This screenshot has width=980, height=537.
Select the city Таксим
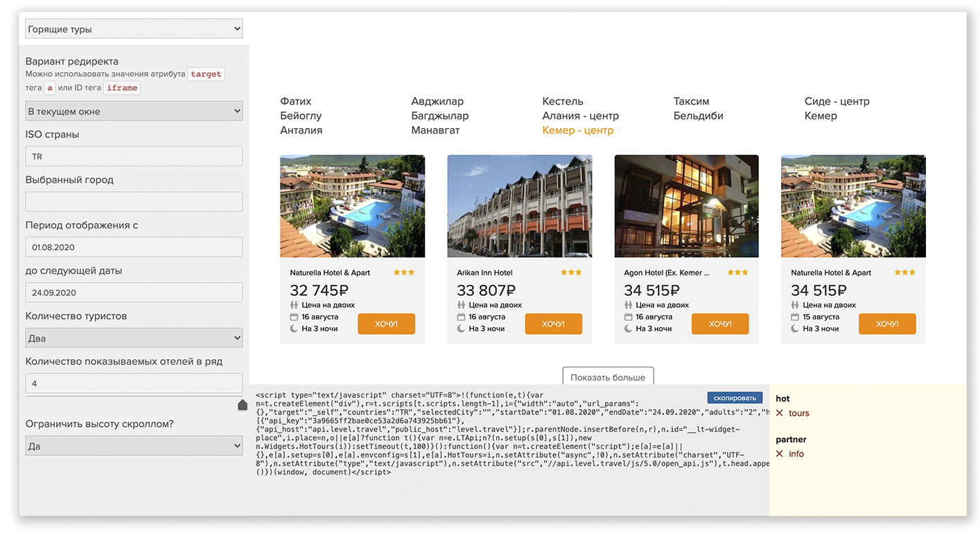point(691,101)
